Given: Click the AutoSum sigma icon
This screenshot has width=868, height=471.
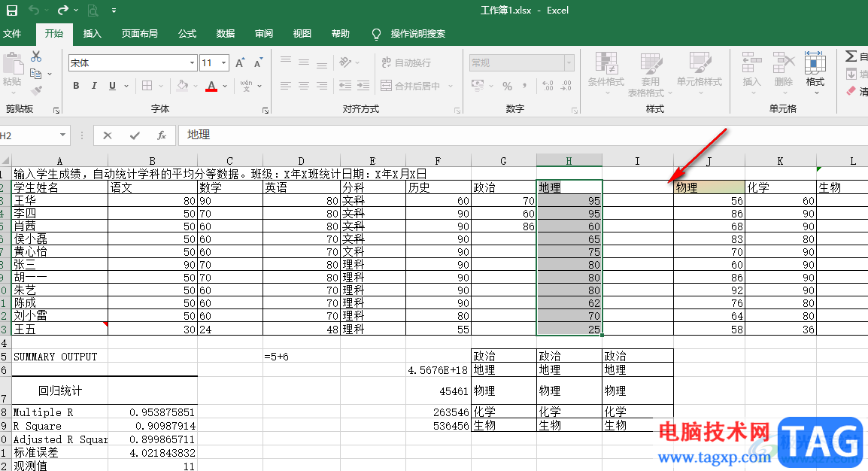Looking at the screenshot, I should pos(851,56).
